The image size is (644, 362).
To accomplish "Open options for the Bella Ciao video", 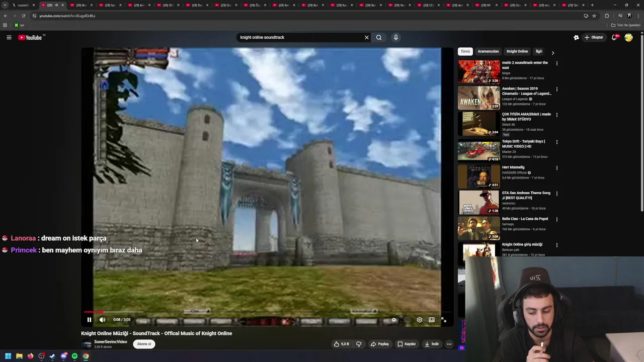I will click(556, 220).
